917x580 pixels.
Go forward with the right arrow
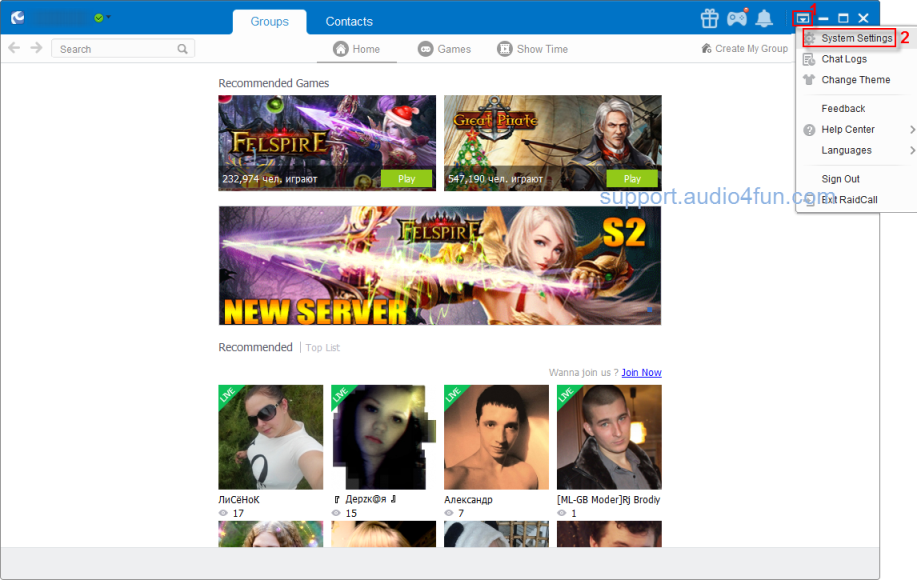pos(36,48)
